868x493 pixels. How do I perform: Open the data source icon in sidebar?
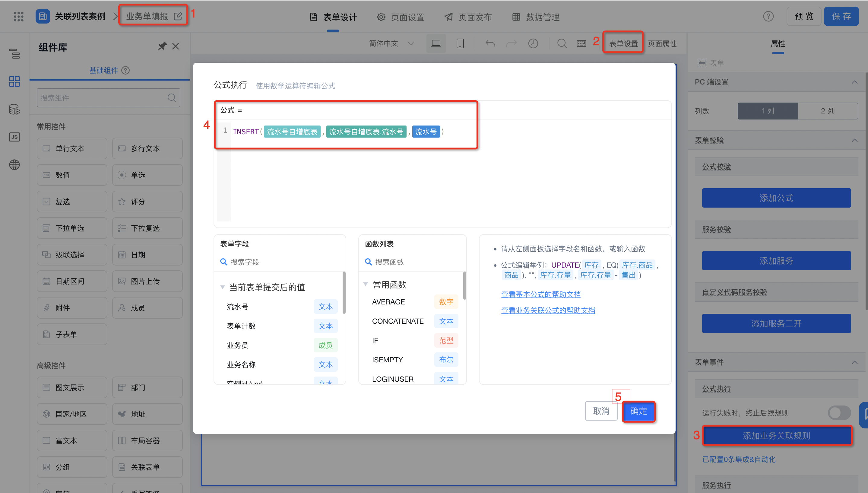coord(14,109)
